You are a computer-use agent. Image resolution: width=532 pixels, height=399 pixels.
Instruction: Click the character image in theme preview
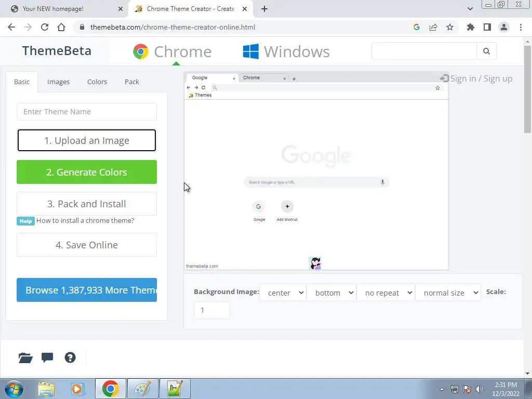pos(315,263)
